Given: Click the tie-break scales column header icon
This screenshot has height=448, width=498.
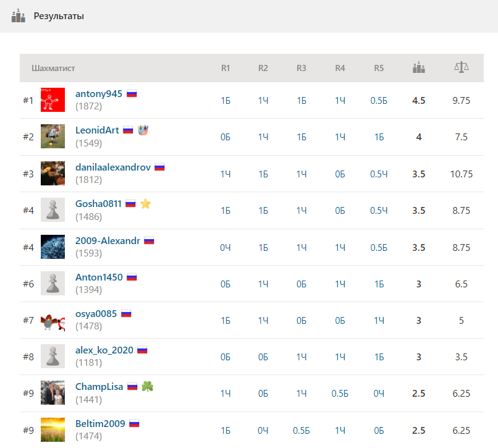Looking at the screenshot, I should [x=461, y=67].
